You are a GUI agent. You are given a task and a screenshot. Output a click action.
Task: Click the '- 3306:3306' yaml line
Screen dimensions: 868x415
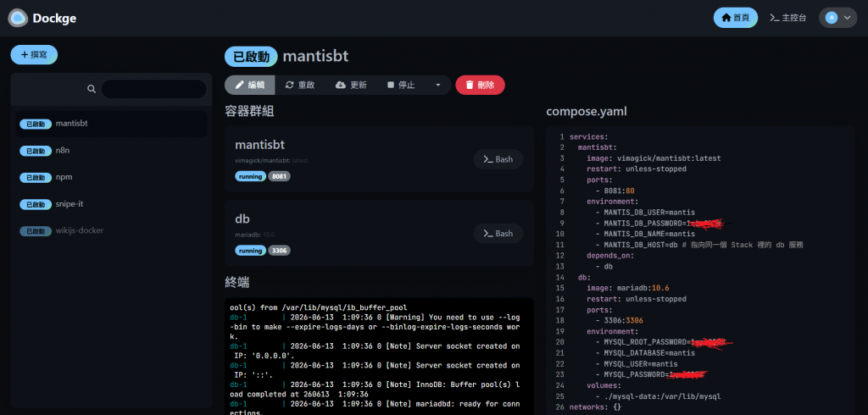pos(620,321)
